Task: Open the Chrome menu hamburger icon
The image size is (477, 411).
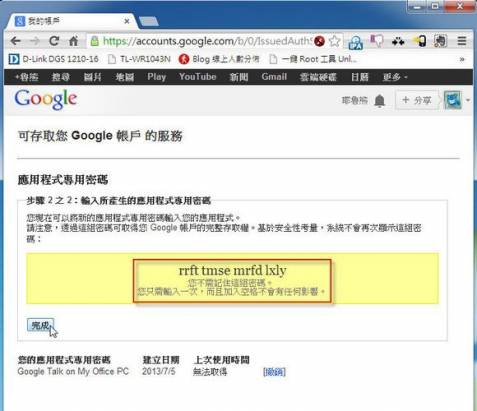Action: [x=462, y=41]
